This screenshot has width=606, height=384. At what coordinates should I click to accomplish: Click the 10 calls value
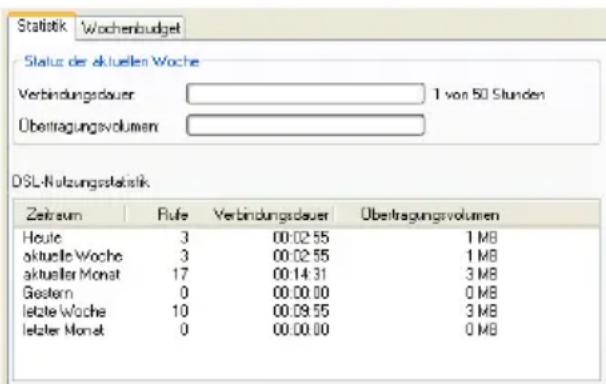pos(180,311)
